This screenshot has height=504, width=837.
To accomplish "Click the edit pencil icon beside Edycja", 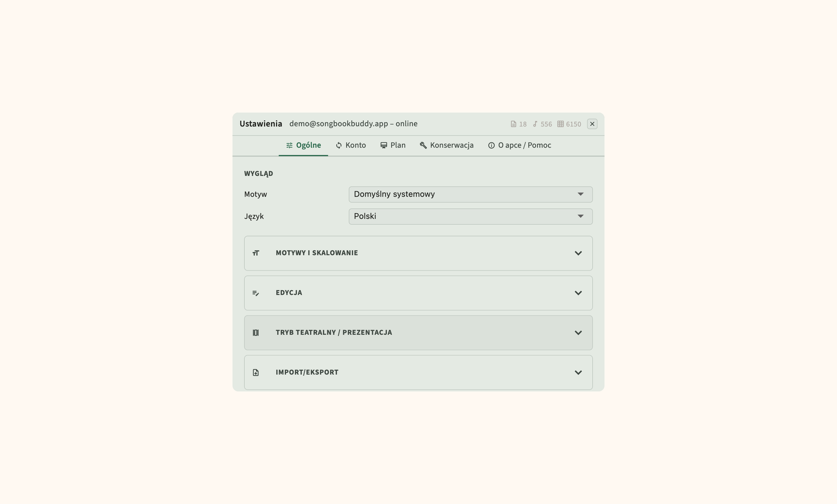I will click(x=256, y=293).
